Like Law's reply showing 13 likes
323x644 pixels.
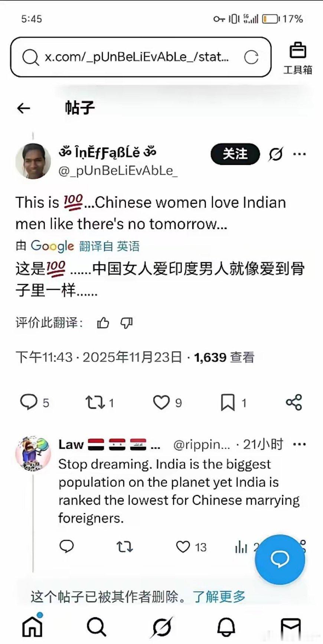pos(191,547)
